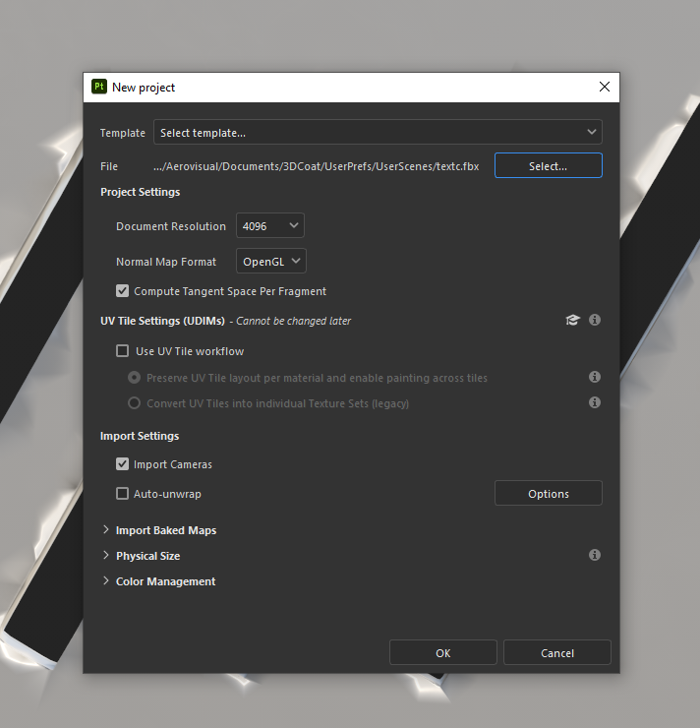Click info icon beside UV Tile Settings header
The image size is (700, 728).
click(x=595, y=321)
